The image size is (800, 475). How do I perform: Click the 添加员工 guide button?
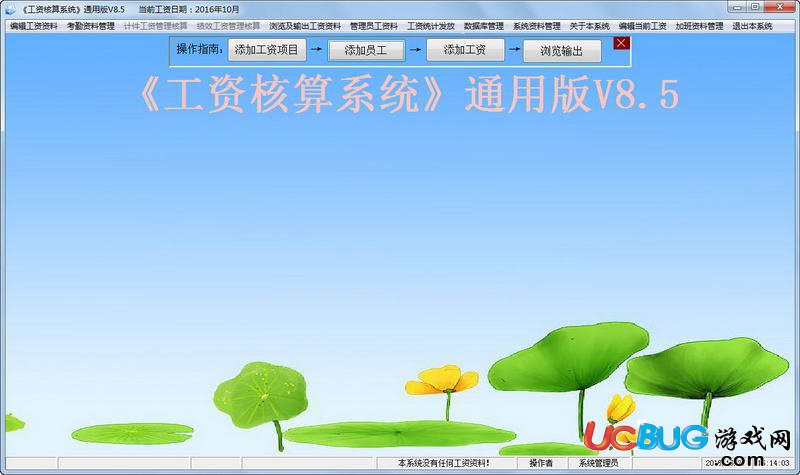(366, 51)
